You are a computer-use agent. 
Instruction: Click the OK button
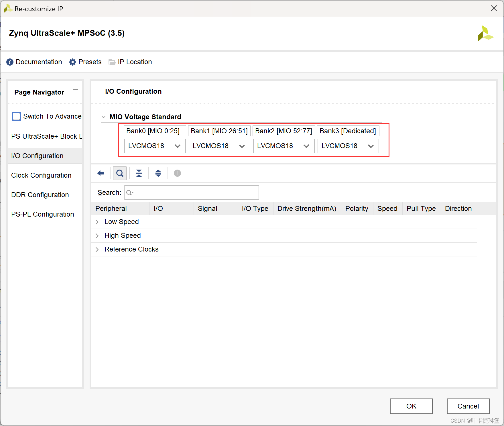411,406
